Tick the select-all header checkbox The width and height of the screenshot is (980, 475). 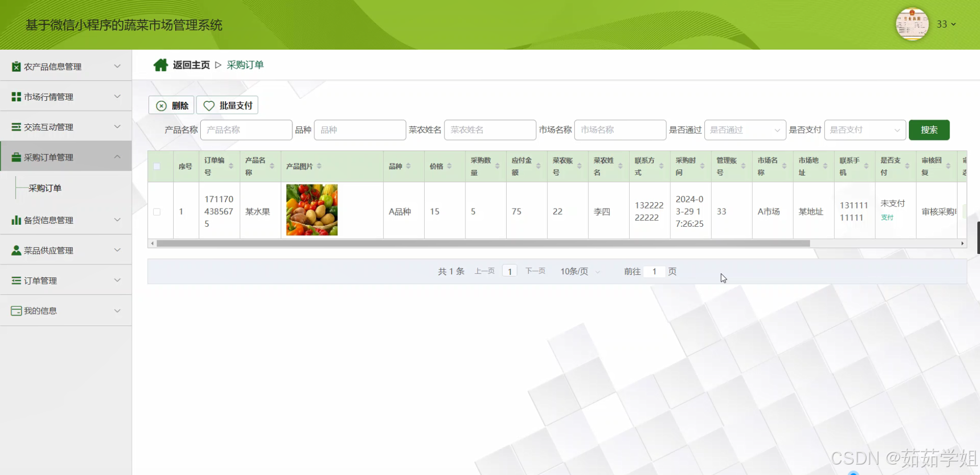[x=157, y=166]
